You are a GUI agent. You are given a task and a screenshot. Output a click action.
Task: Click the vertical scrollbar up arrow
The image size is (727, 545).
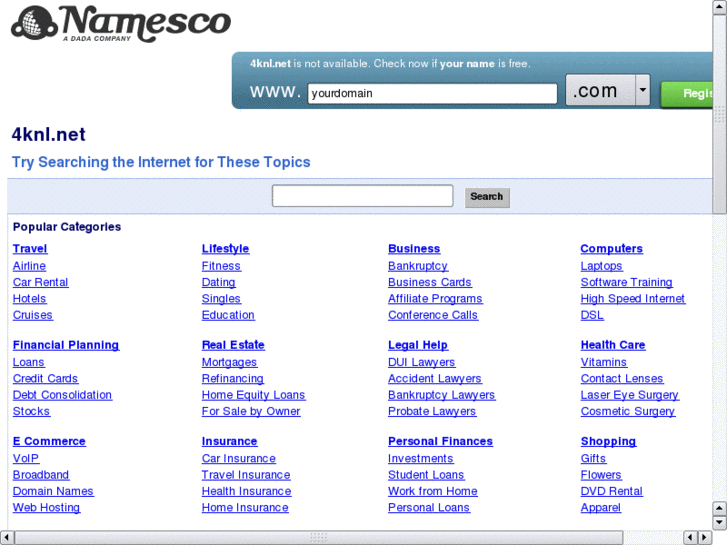pos(719,8)
